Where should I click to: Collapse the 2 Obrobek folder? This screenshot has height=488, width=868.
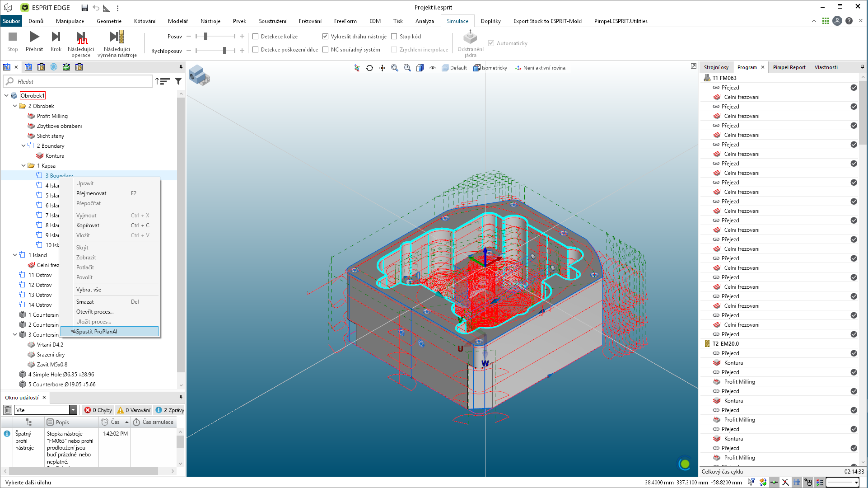click(x=15, y=106)
